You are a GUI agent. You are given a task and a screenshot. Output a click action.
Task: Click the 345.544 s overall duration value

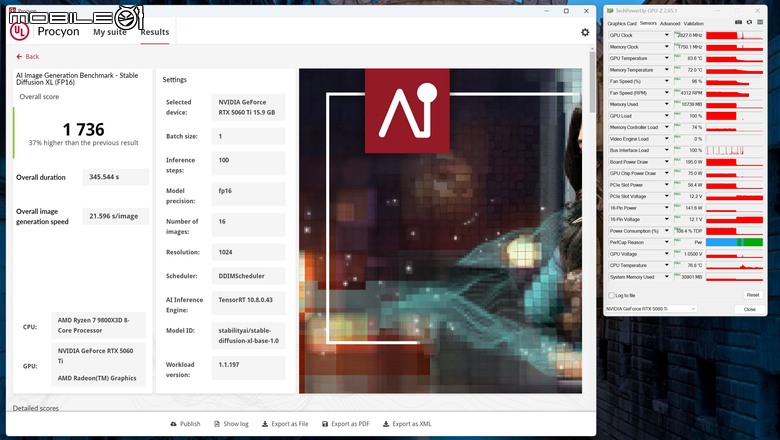115,177
